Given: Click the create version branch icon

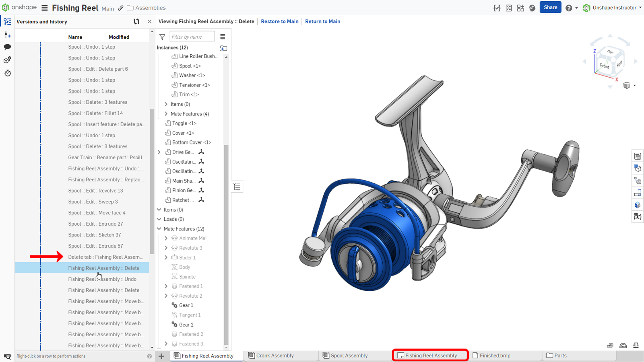Looking at the screenshot, I should pos(136,22).
